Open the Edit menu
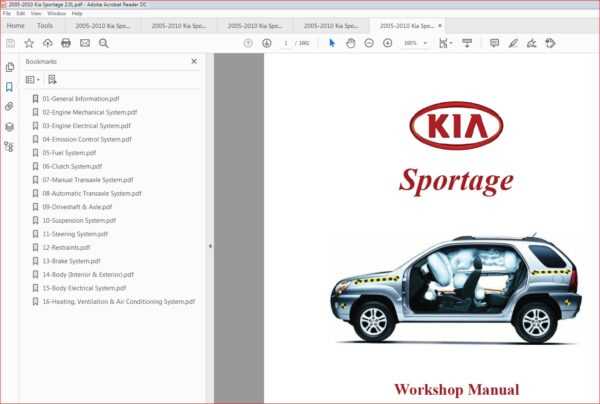600x404 pixels. pos(21,13)
